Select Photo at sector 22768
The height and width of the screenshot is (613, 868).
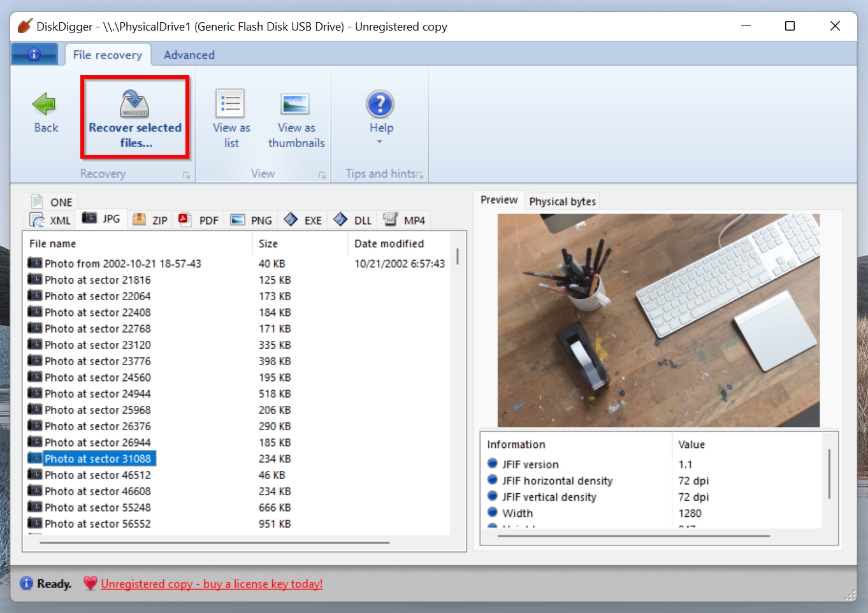click(98, 328)
